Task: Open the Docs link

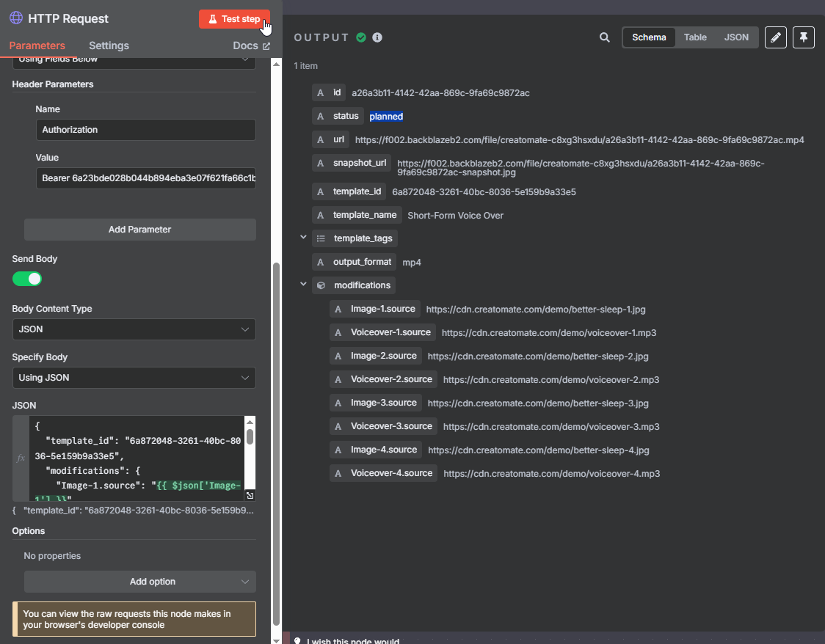Action: (x=251, y=45)
